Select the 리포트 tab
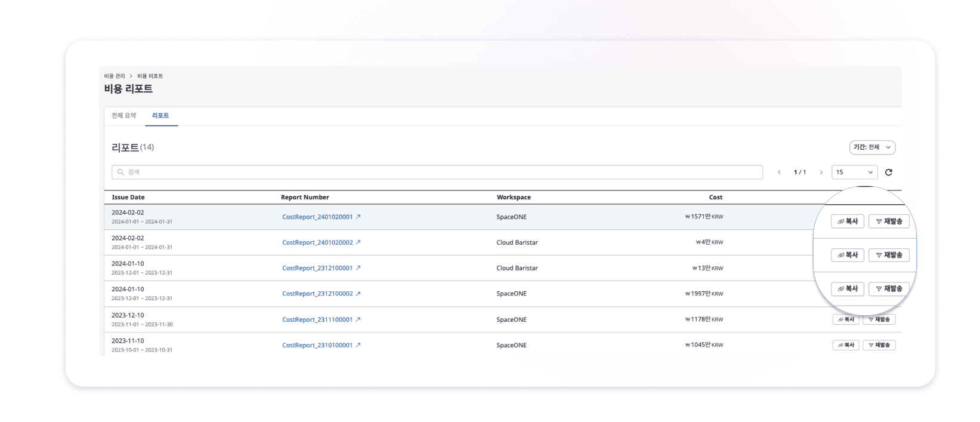The image size is (980, 422). pos(160,116)
